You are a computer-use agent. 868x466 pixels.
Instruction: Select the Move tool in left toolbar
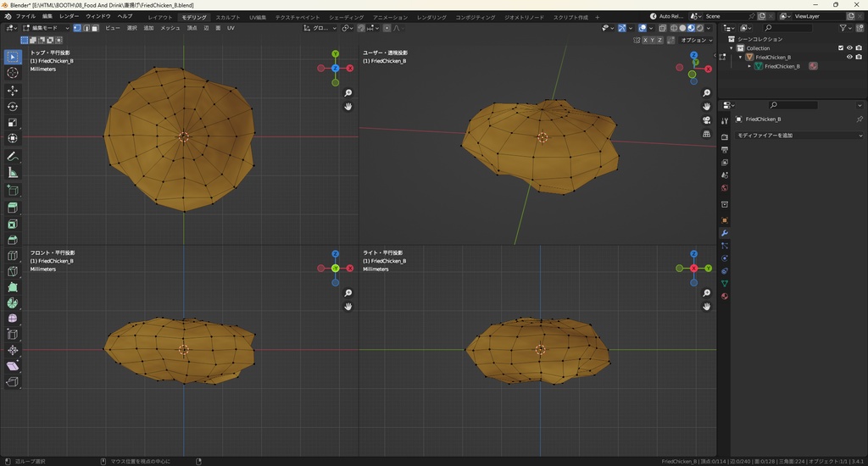13,90
